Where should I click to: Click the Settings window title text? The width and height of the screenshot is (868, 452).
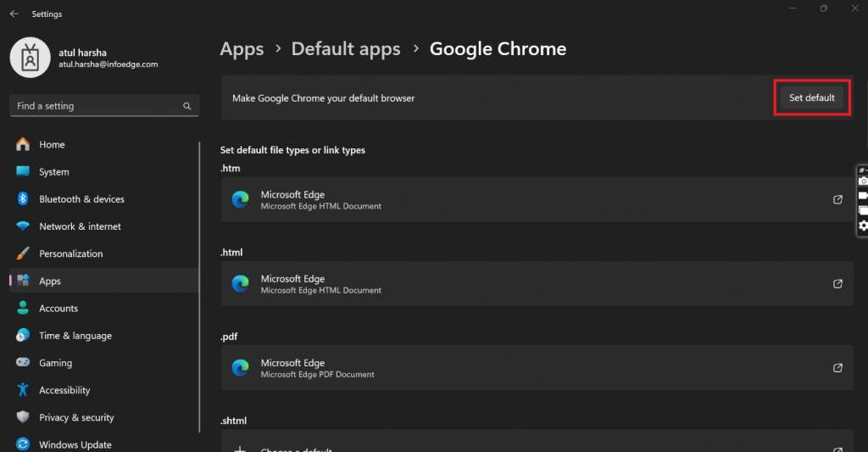tap(47, 14)
